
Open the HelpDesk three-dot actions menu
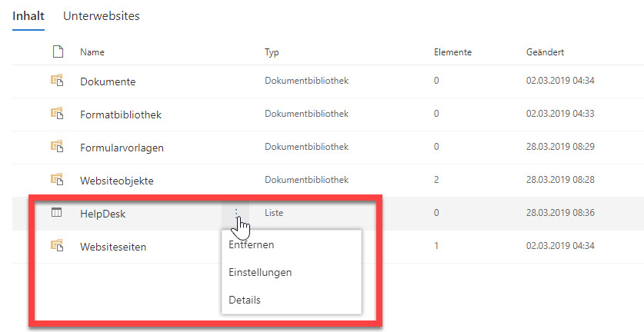(x=236, y=213)
